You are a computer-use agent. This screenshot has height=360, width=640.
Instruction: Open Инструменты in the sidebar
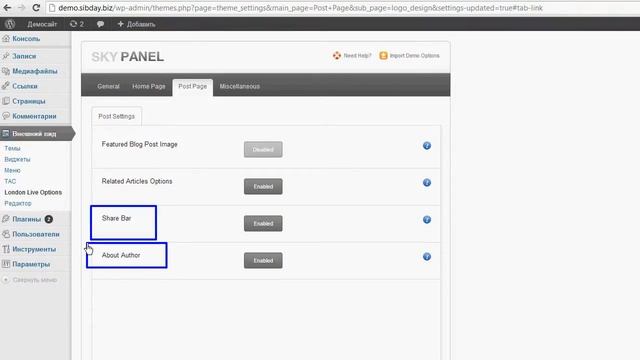tap(35, 249)
